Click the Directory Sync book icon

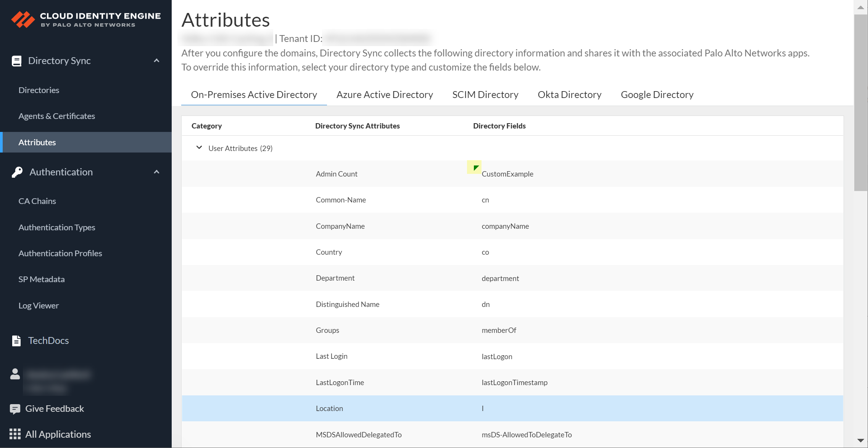click(x=16, y=61)
